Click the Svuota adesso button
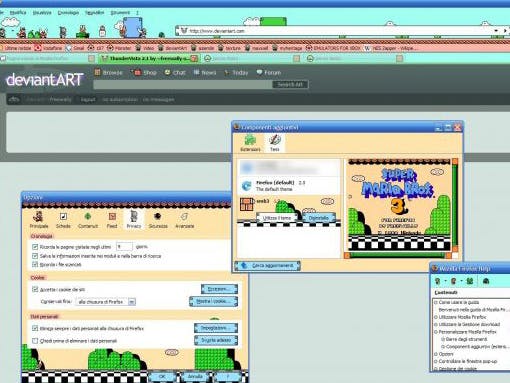 tap(216, 340)
